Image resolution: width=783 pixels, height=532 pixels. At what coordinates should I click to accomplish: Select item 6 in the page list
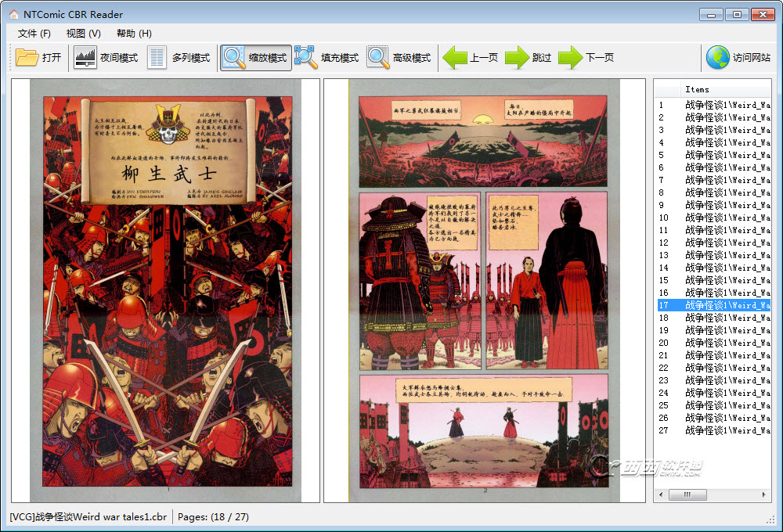click(714, 167)
